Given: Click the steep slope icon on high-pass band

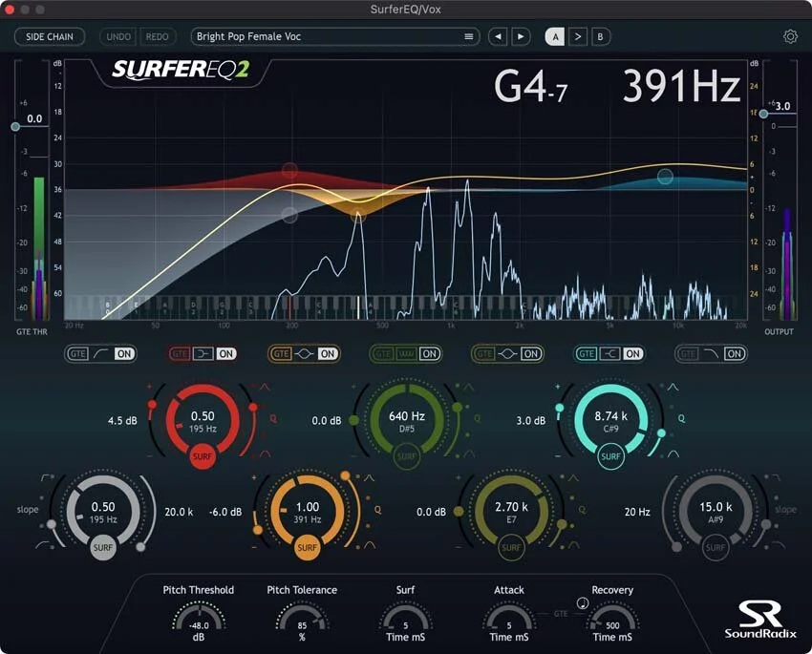Looking at the screenshot, I should [47, 477].
